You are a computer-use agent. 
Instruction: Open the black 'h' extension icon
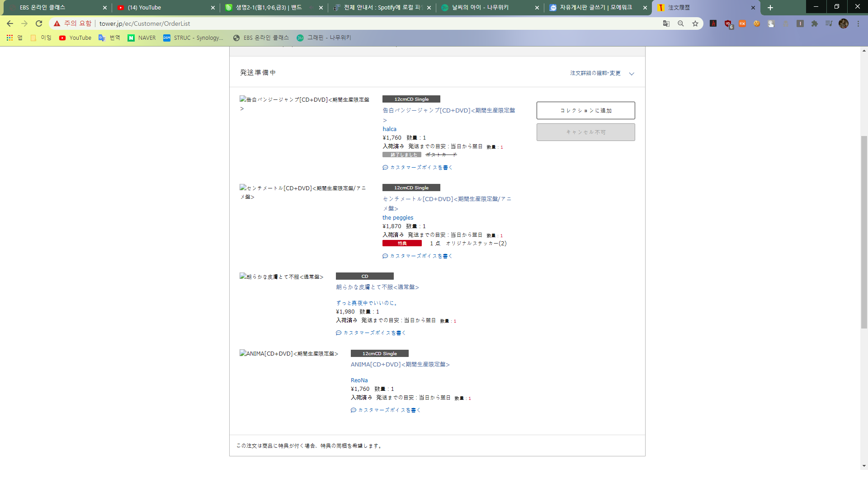pos(713,23)
